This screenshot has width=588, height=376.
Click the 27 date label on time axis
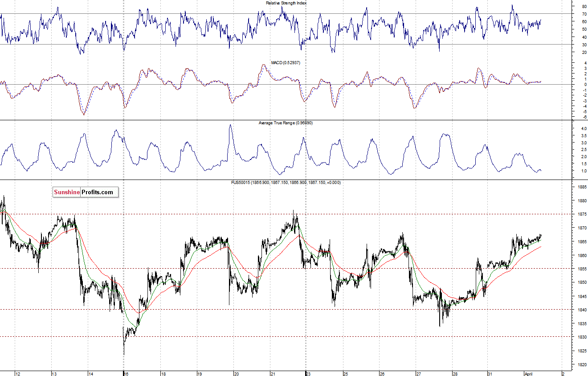click(418, 374)
